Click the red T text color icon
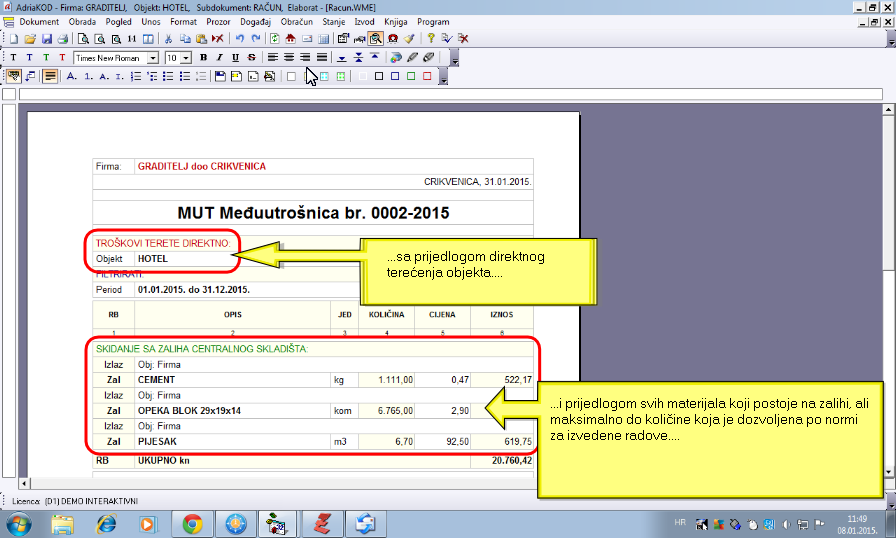This screenshot has height=538, width=896. click(x=62, y=58)
